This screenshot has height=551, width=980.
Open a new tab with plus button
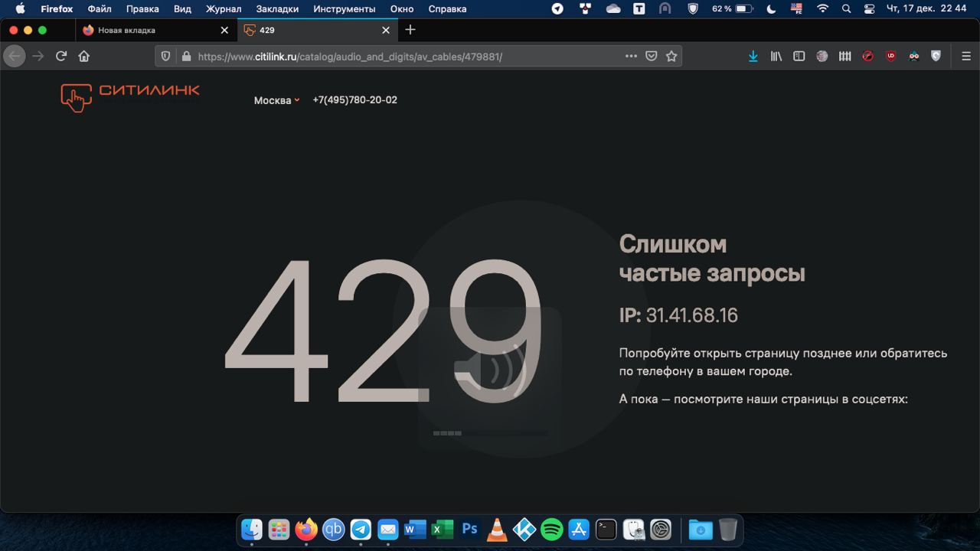[x=410, y=30]
